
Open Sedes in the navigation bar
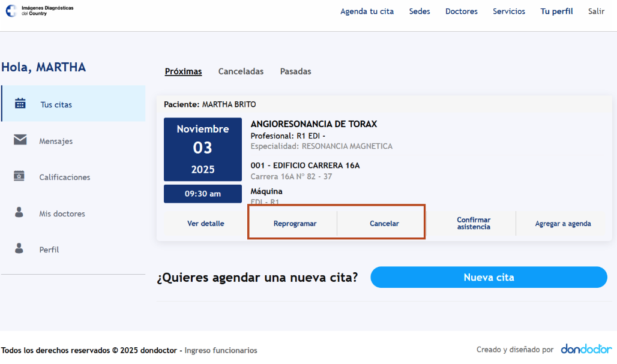420,11
